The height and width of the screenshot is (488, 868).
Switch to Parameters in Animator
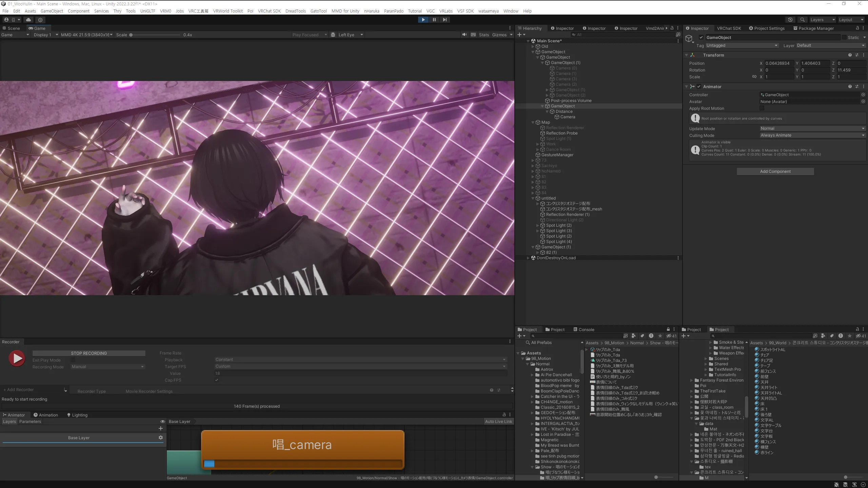point(30,422)
